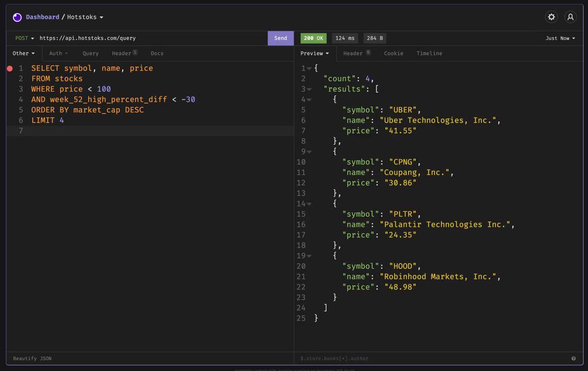Screen dimensions: 588x371
Task: Click the "CPNG" symbol value
Action: click(x=403, y=162)
